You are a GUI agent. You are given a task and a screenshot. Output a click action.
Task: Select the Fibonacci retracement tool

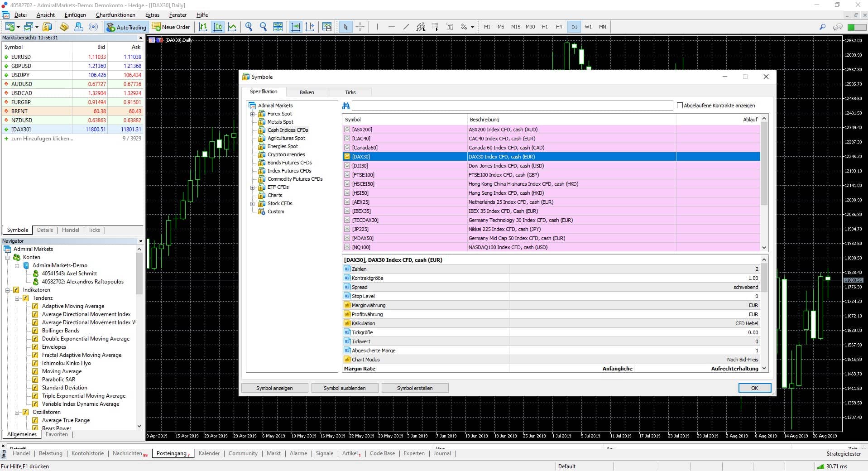click(436, 27)
